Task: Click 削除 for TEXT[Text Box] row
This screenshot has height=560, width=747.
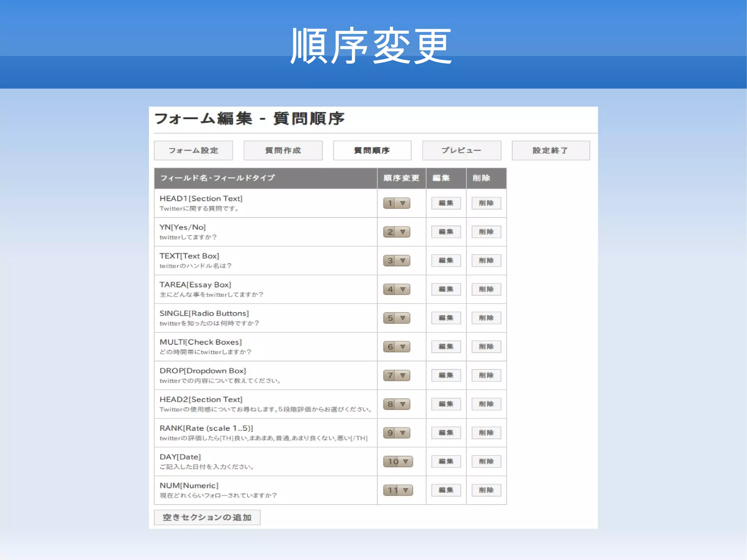Action: tap(486, 260)
